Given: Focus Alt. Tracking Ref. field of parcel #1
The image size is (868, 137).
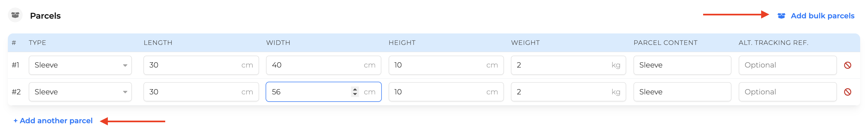Looking at the screenshot, I should 788,65.
